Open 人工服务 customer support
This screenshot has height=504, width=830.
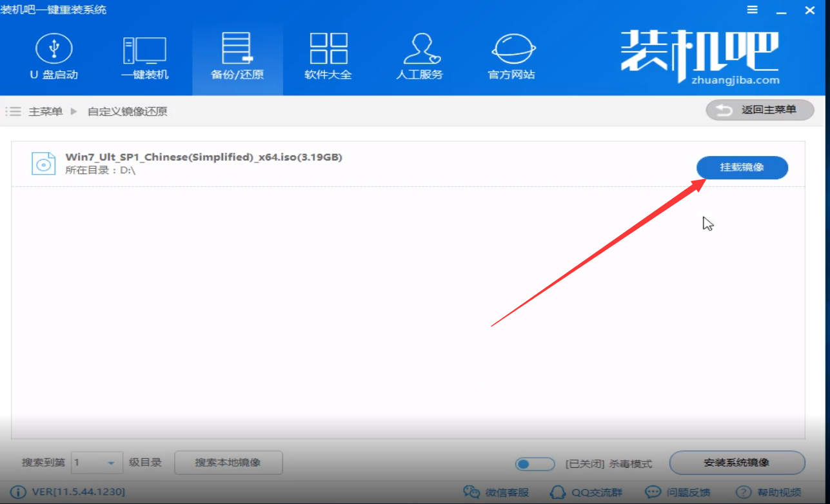420,57
